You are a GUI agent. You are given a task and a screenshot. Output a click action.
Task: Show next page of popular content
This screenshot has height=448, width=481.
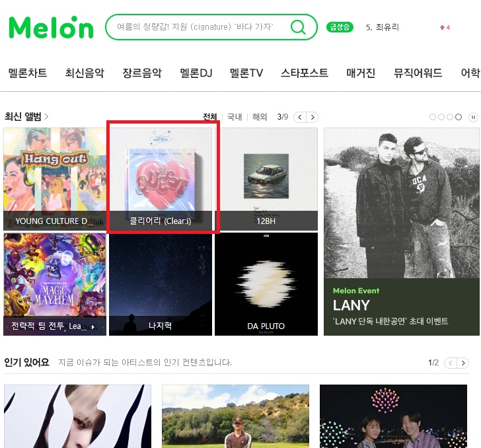(x=463, y=363)
